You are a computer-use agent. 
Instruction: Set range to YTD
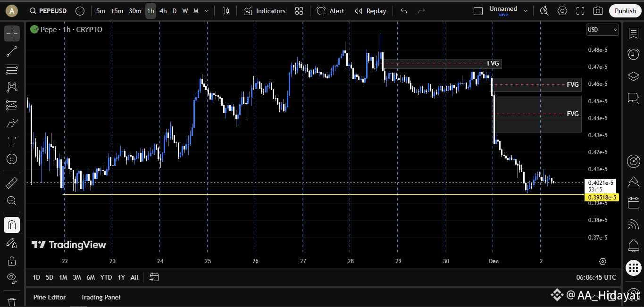[106, 277]
